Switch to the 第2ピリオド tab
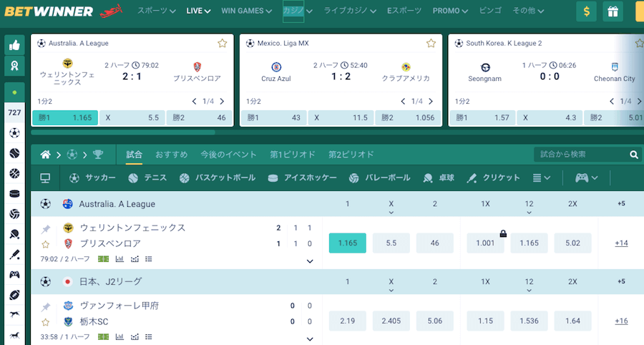The width and height of the screenshot is (644, 345). point(351,155)
